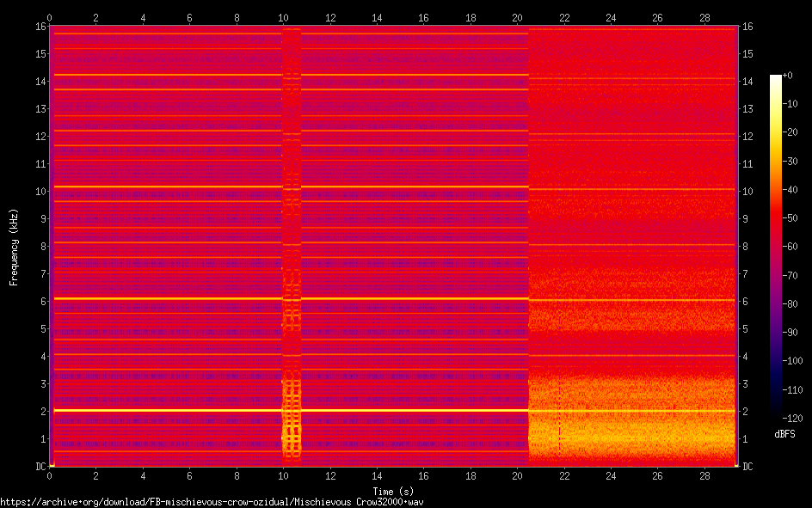Viewport: 812px width, 508px height.
Task: Click the '-80' color scale value
Action: coord(790,304)
